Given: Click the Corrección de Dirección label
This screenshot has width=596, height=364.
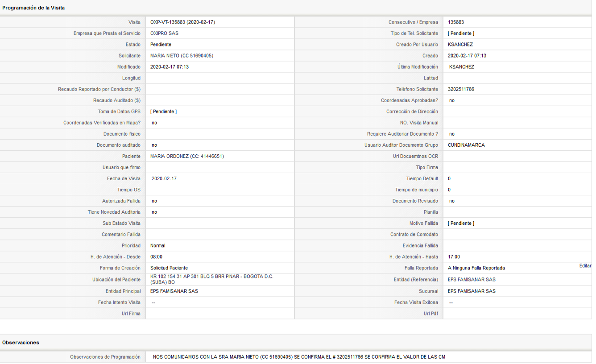Looking at the screenshot, I should (412, 112).
